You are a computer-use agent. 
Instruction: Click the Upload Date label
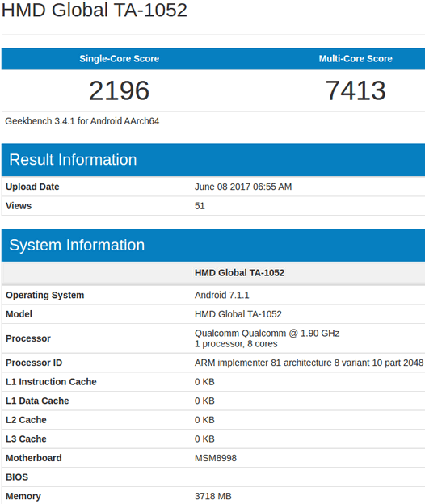[x=32, y=187]
